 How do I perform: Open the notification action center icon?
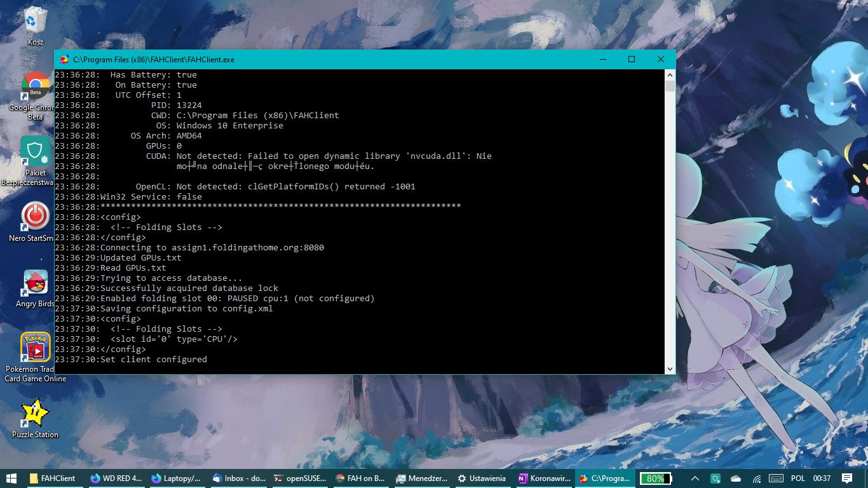[x=847, y=478]
